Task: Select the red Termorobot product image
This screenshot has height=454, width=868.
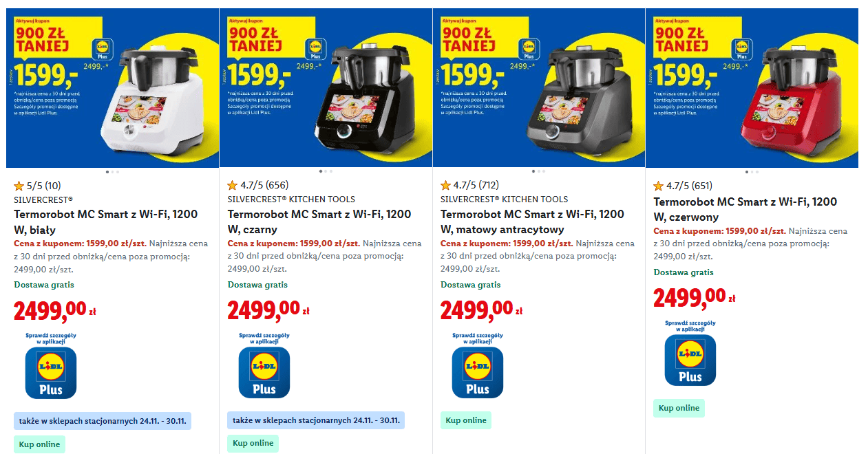Action: [x=752, y=87]
